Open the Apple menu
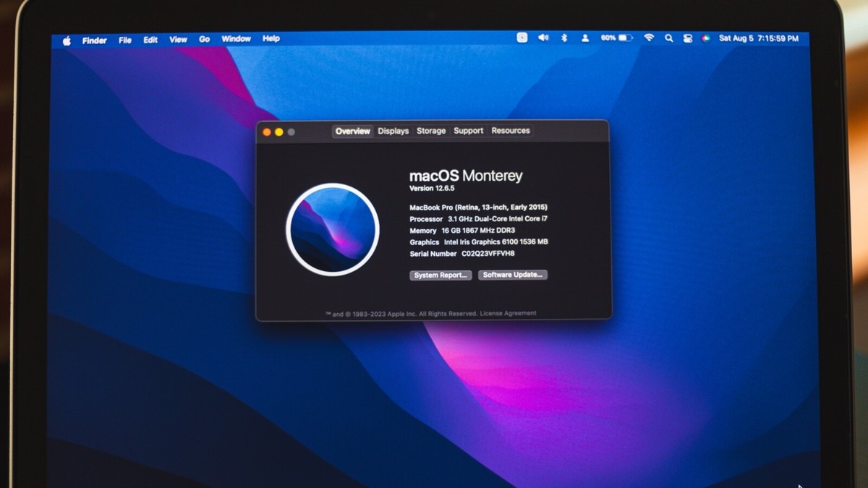The height and width of the screenshot is (488, 868). point(67,40)
